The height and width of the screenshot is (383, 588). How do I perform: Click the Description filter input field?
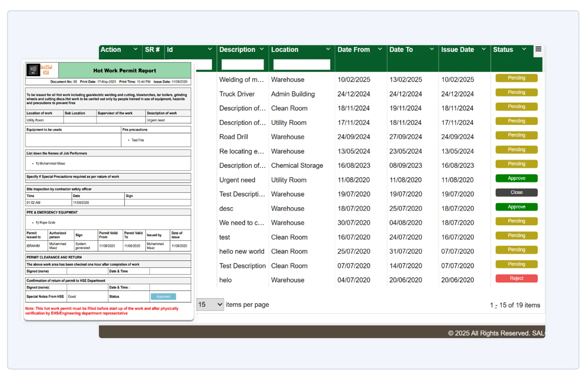pyautogui.click(x=242, y=65)
